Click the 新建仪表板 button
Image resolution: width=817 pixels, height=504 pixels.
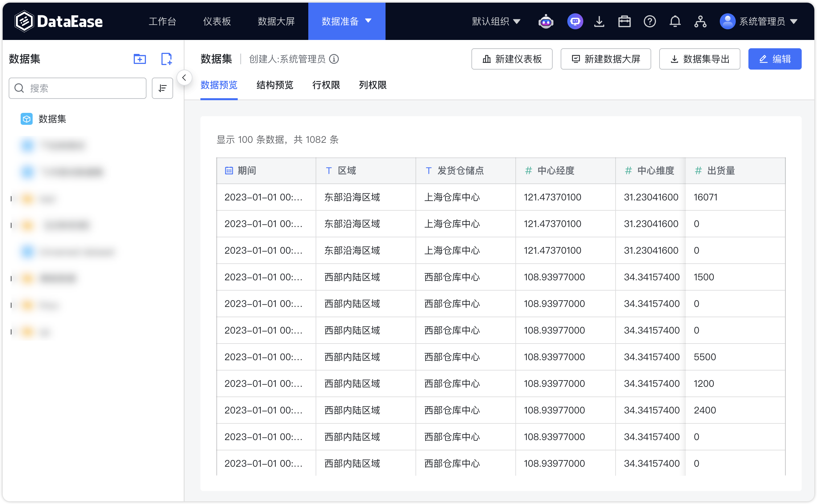click(x=512, y=59)
